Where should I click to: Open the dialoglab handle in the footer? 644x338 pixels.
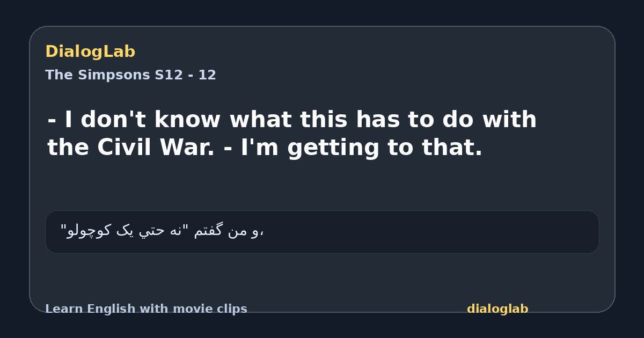pos(497,309)
